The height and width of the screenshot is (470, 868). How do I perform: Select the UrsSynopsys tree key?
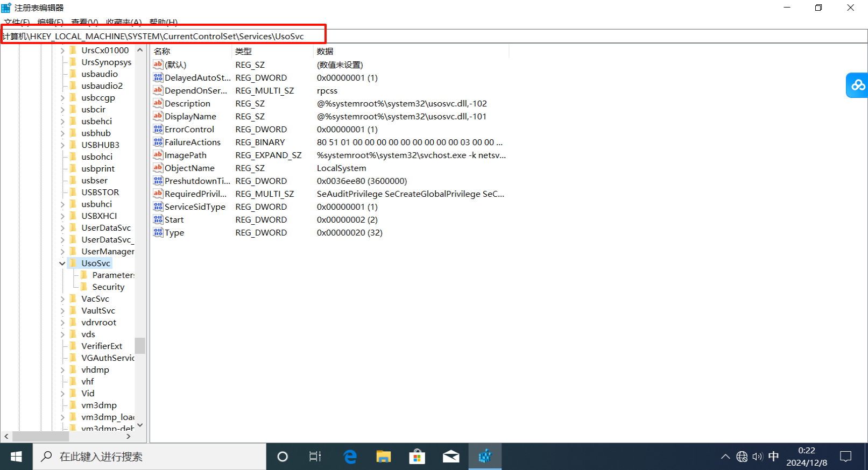(x=106, y=62)
